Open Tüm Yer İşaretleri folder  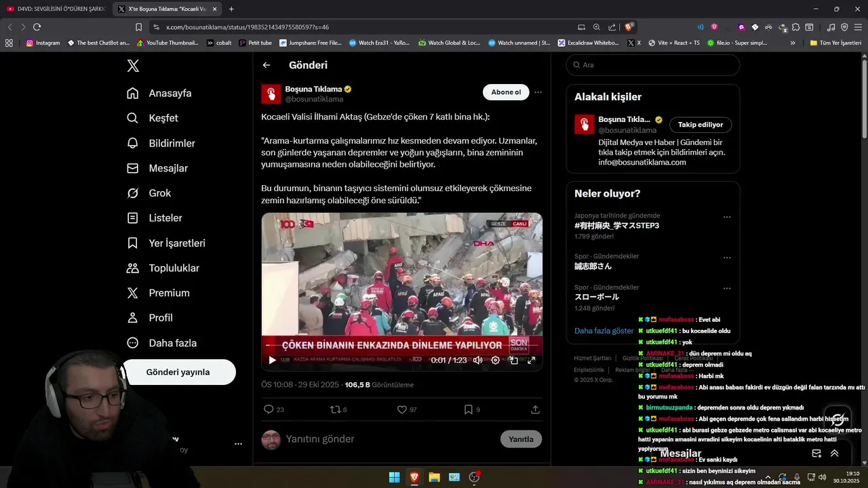tap(835, 43)
